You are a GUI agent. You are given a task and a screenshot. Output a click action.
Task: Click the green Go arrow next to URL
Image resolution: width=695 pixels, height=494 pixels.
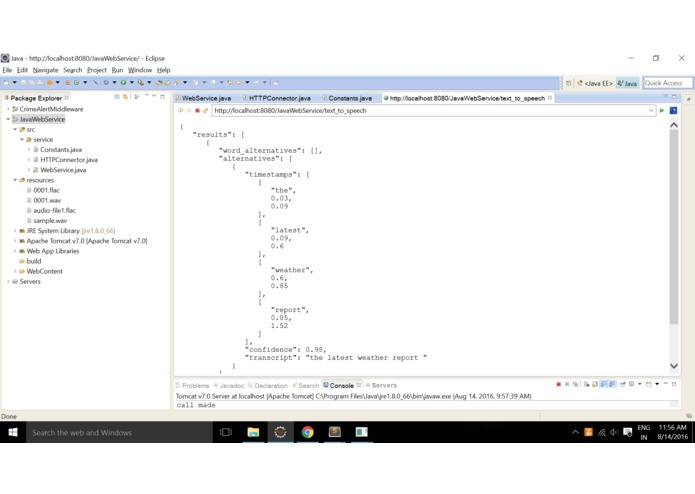click(x=662, y=111)
